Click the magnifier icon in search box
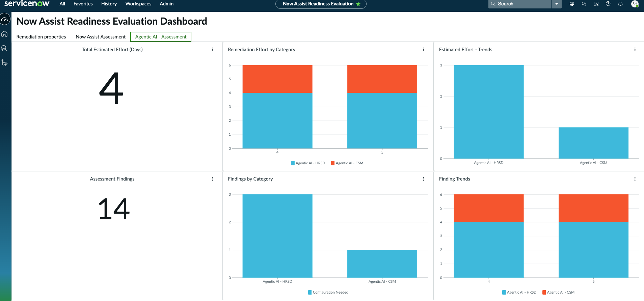 tap(493, 4)
